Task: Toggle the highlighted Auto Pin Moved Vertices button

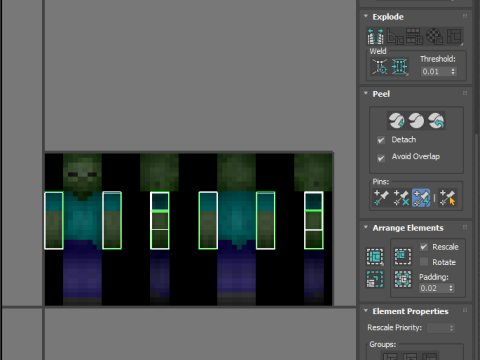Action: point(421,198)
